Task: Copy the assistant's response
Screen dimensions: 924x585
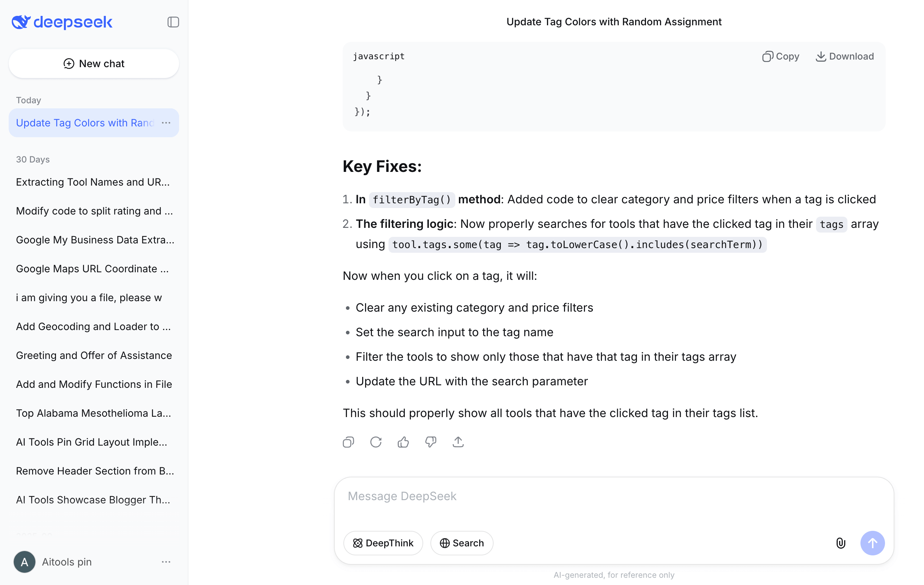Action: point(348,442)
